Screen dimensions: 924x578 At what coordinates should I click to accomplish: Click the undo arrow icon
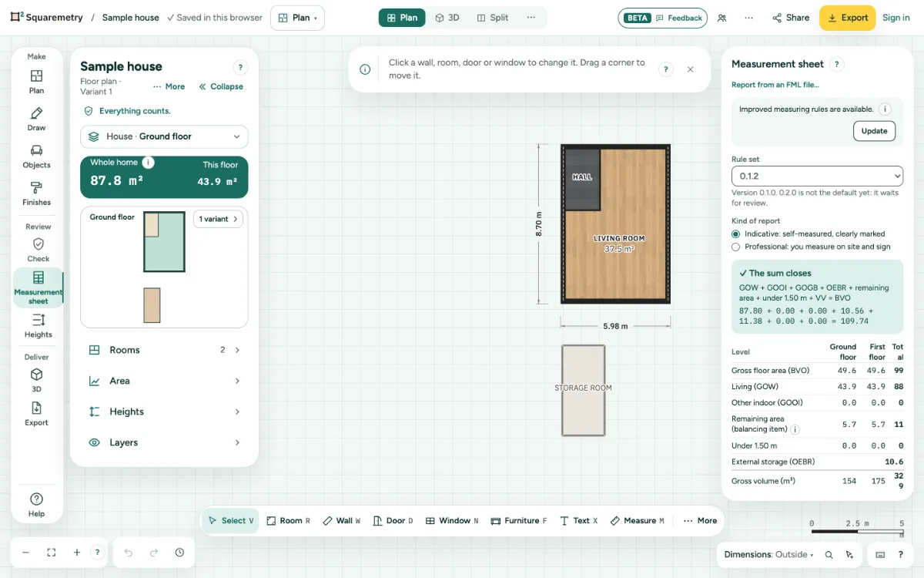point(129,553)
